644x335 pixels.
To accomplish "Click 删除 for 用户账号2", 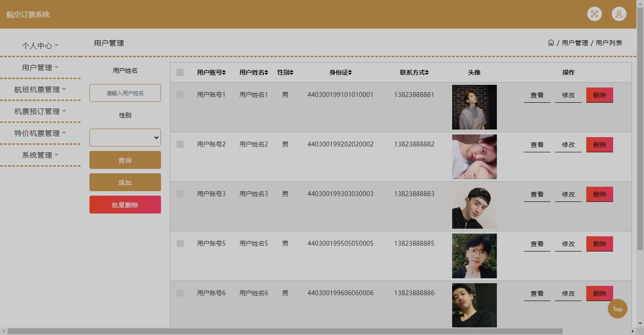I will point(600,145).
